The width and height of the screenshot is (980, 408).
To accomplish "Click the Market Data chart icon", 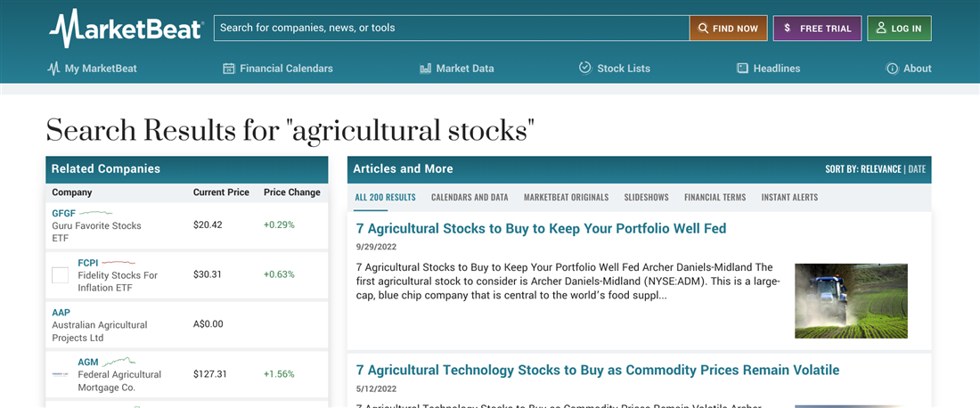I will [425, 69].
